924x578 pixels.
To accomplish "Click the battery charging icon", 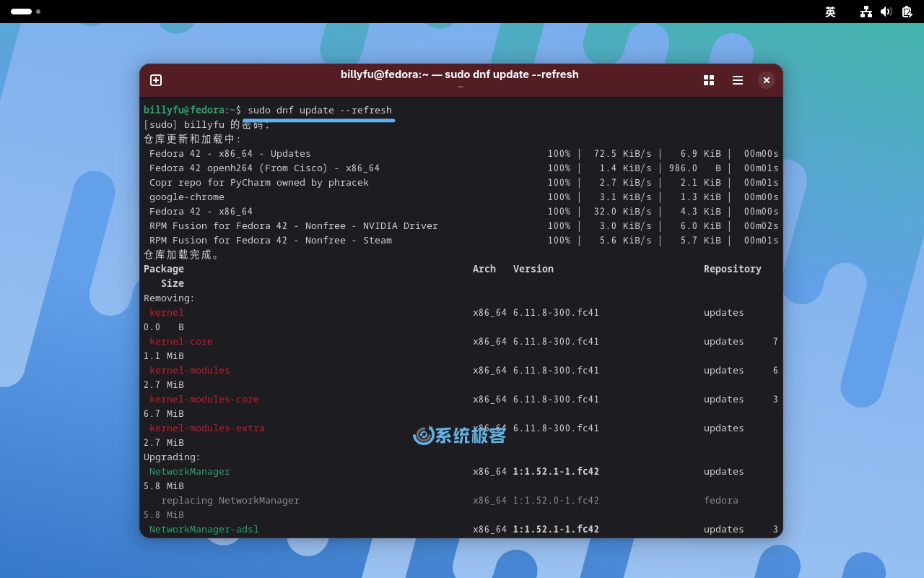I will coord(907,12).
